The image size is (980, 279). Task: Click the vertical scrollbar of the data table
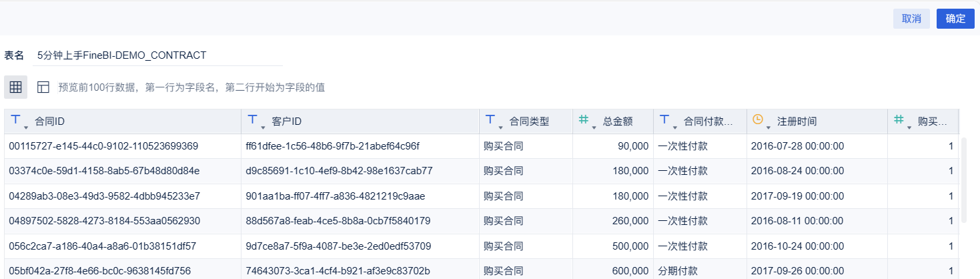coord(963,180)
